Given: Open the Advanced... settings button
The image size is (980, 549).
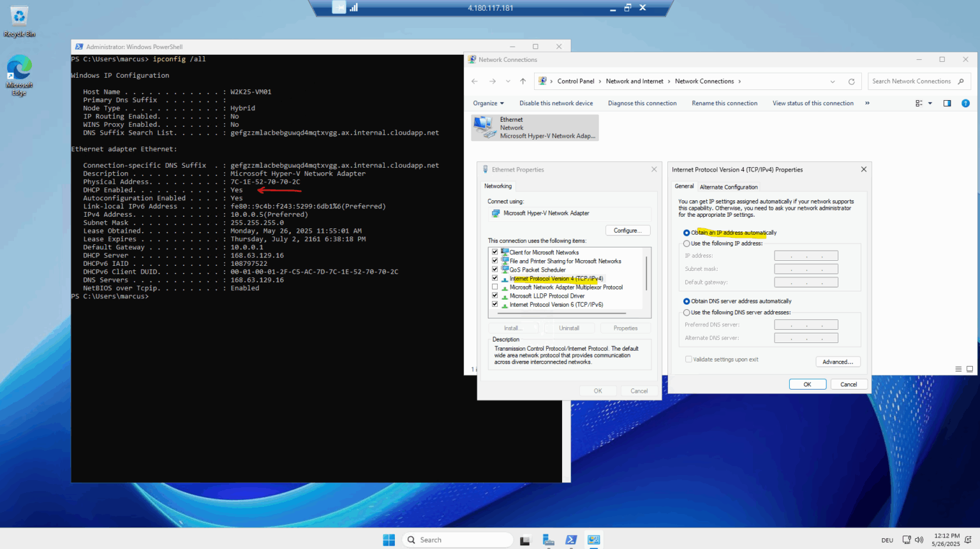Looking at the screenshot, I should (838, 362).
